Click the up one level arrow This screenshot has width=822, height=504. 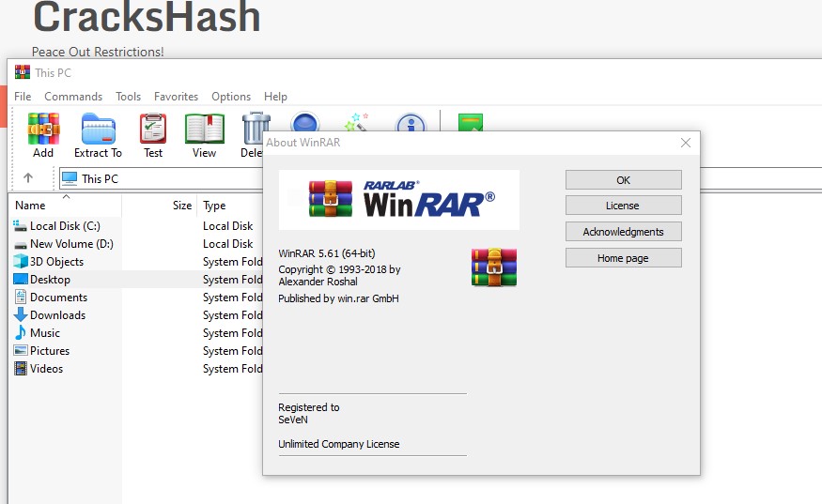(x=28, y=178)
